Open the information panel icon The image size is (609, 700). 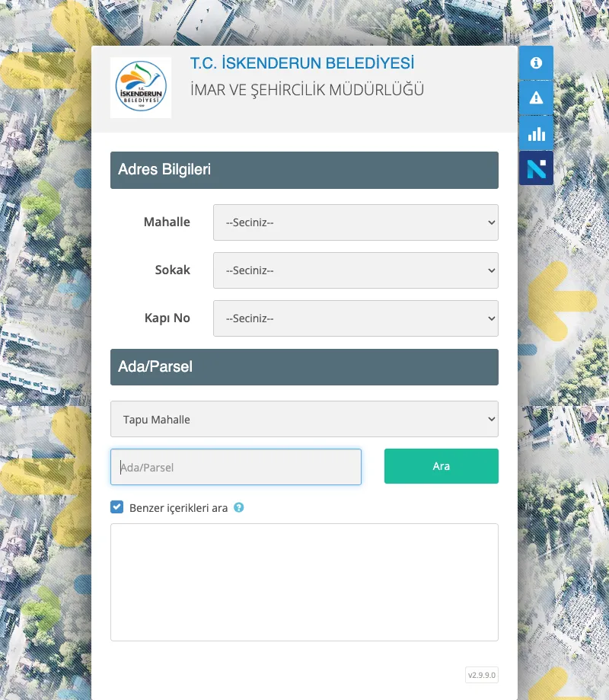click(x=536, y=62)
